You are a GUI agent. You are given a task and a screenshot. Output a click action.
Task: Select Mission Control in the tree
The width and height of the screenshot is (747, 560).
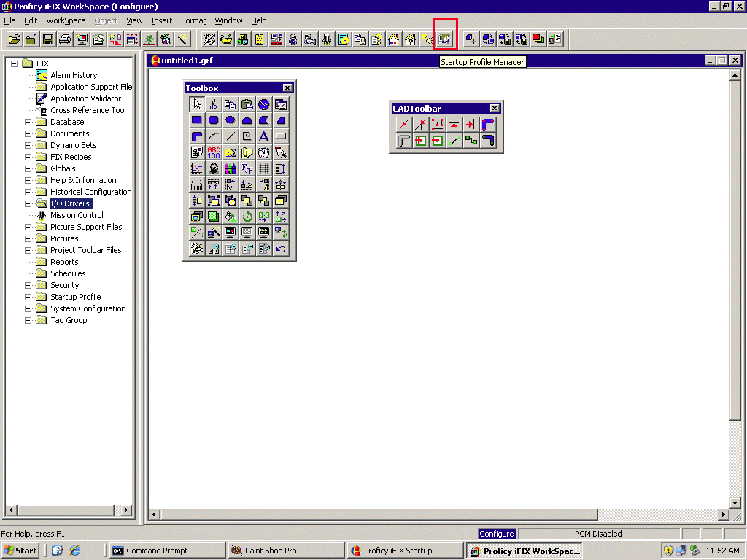[77, 215]
